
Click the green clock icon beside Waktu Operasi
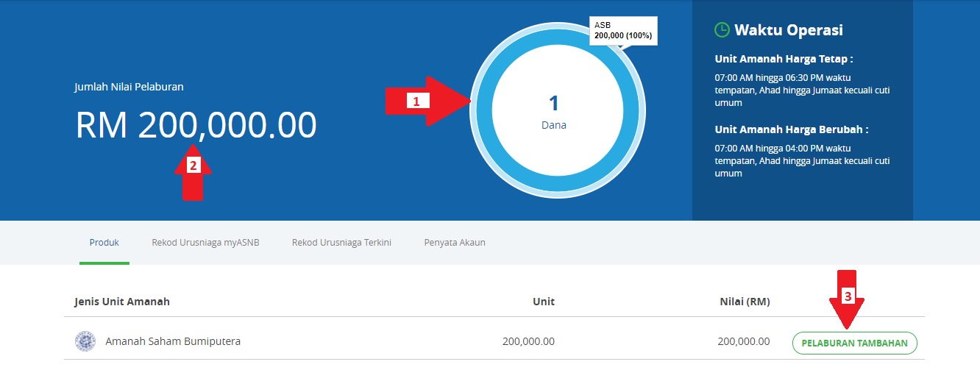pyautogui.click(x=722, y=30)
